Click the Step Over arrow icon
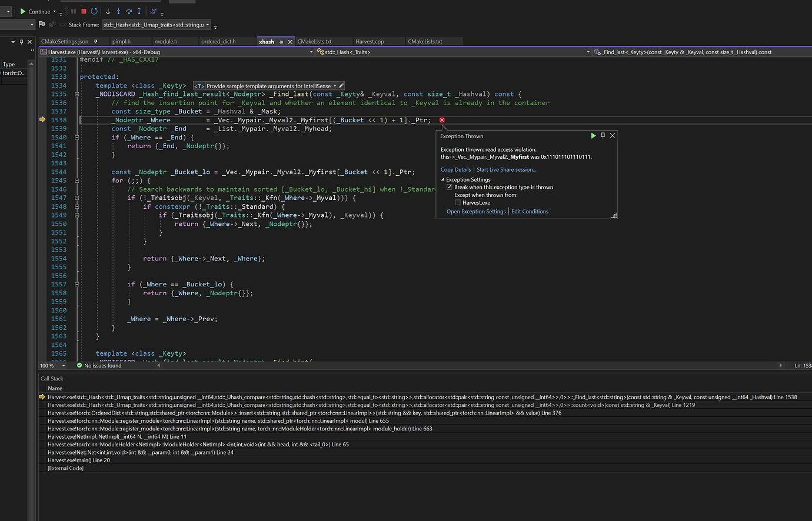Image resolution: width=812 pixels, height=521 pixels. click(x=129, y=11)
